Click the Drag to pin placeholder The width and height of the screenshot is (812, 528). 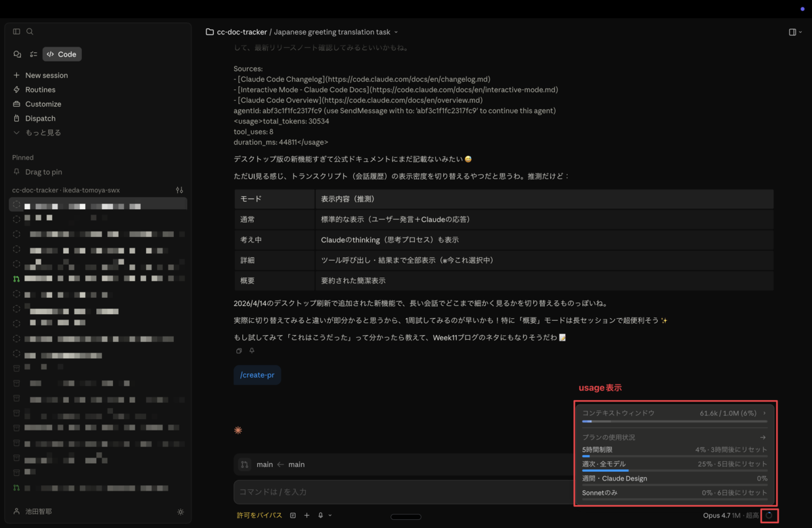(38, 172)
